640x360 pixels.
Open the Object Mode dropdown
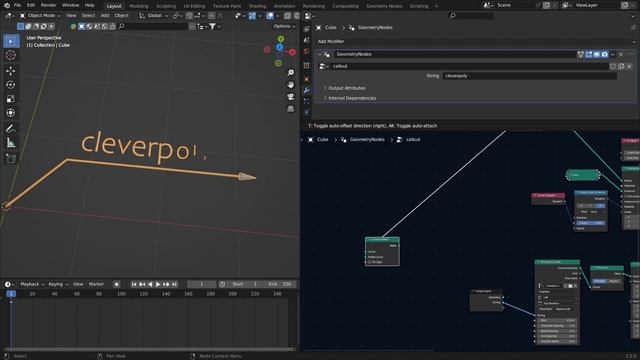pyautogui.click(x=40, y=16)
